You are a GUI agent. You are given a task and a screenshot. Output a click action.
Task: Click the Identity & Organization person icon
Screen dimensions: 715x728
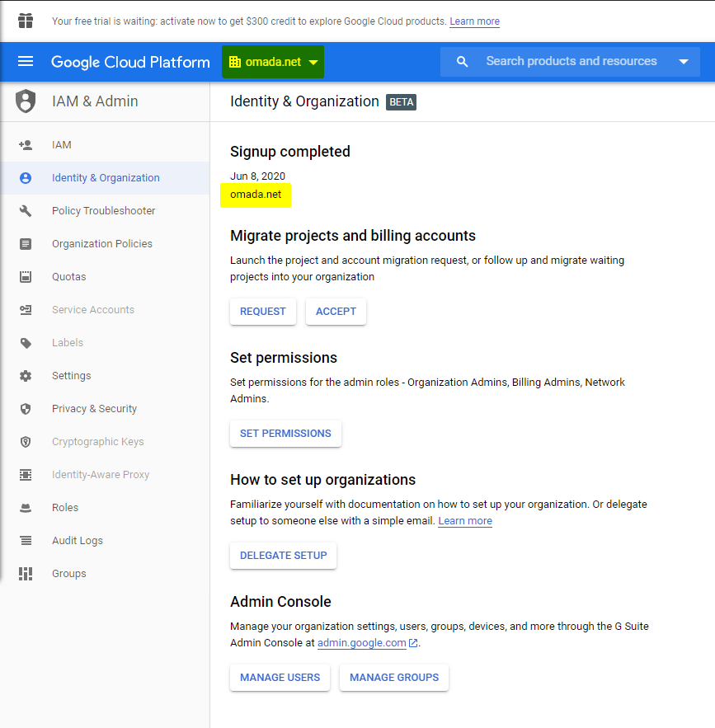(26, 178)
